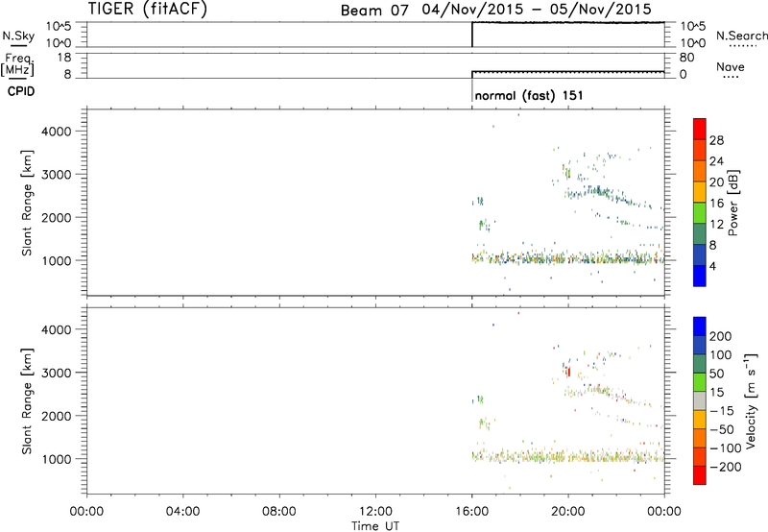
Task: Select the light green 15–50 Velocity color segment
Action: coord(700,382)
